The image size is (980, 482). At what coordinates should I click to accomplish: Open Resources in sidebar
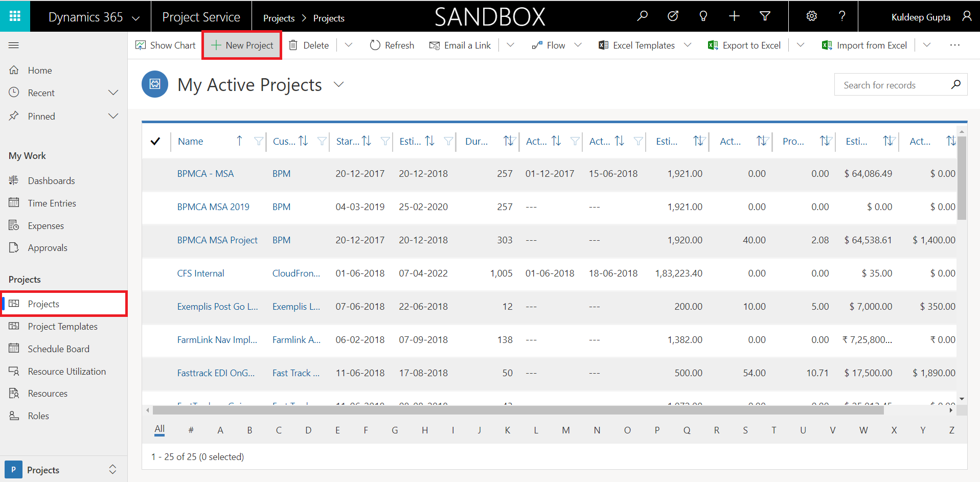coord(48,394)
